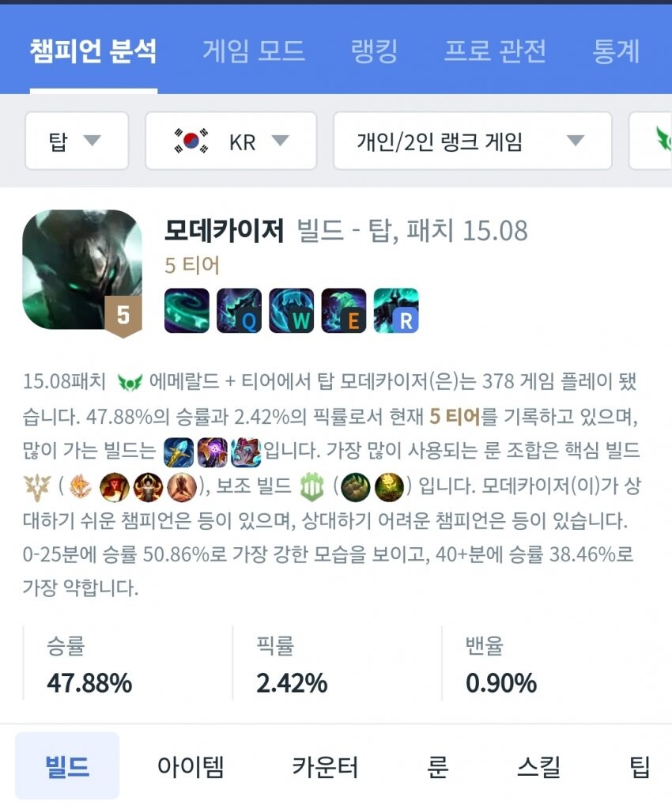Open the 아이템 section tab
The image size is (672, 805).
click(191, 766)
